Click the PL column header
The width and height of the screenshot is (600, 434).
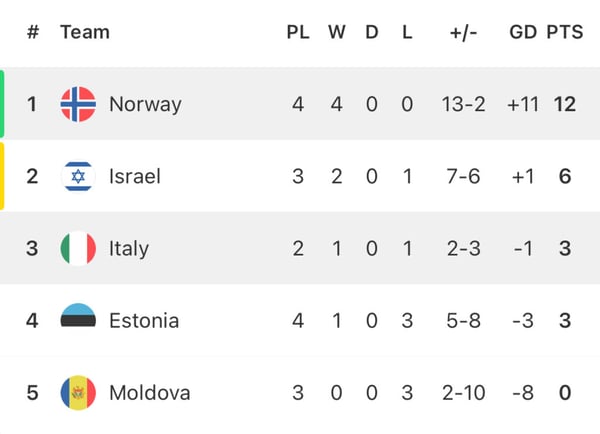pos(298,32)
